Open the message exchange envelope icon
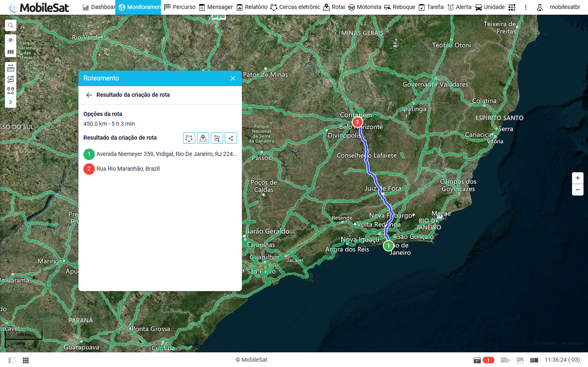The image size is (588, 367). pos(505,360)
